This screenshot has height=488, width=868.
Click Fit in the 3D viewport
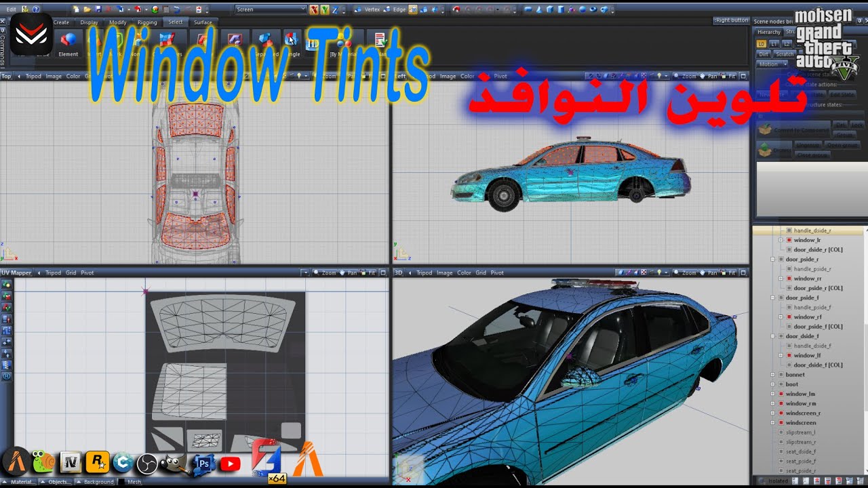click(729, 272)
